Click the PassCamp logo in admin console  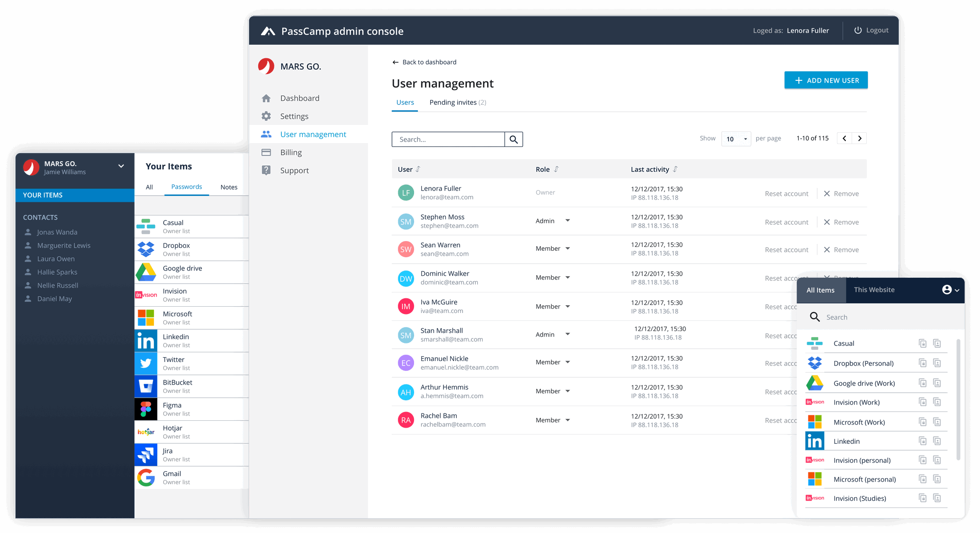(x=269, y=29)
